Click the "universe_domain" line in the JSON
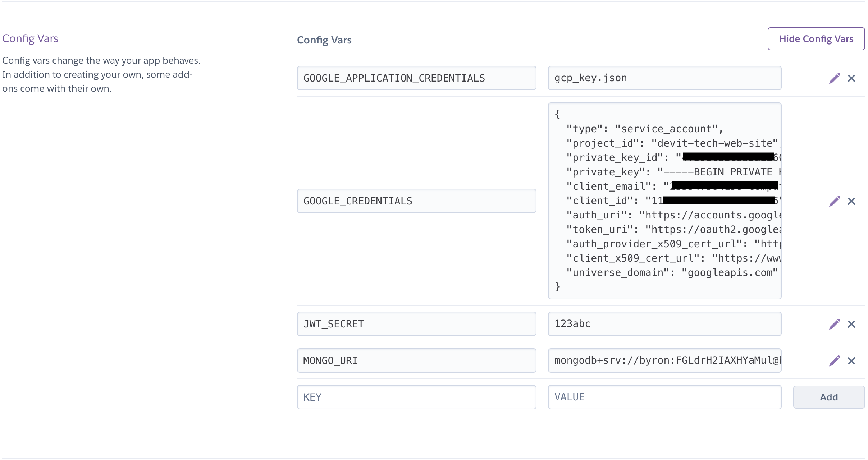Viewport: 868px width, 460px height. coord(672,273)
